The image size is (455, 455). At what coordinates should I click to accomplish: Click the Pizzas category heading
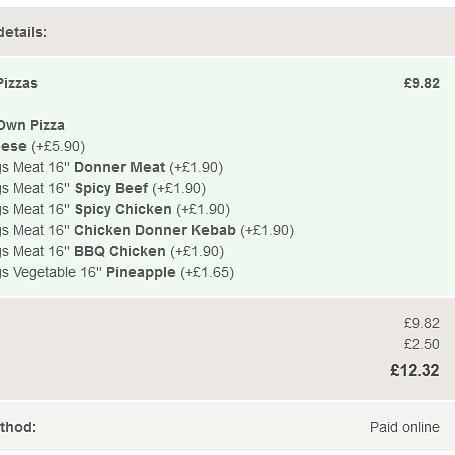click(x=19, y=83)
